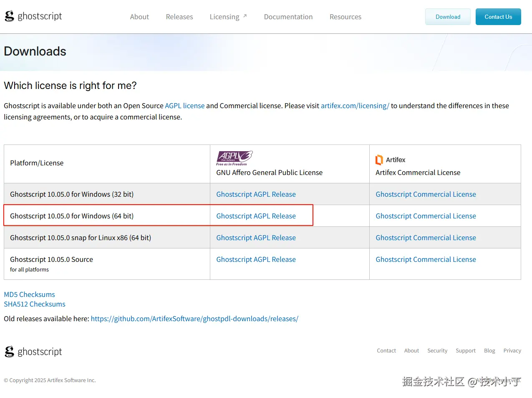Open the Resources menu item
532x398 pixels.
(x=345, y=17)
